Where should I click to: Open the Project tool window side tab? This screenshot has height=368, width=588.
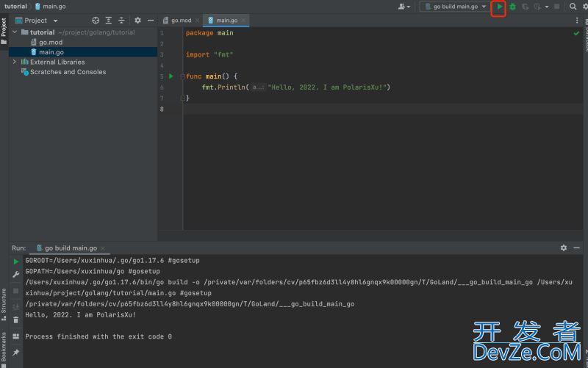(4, 31)
